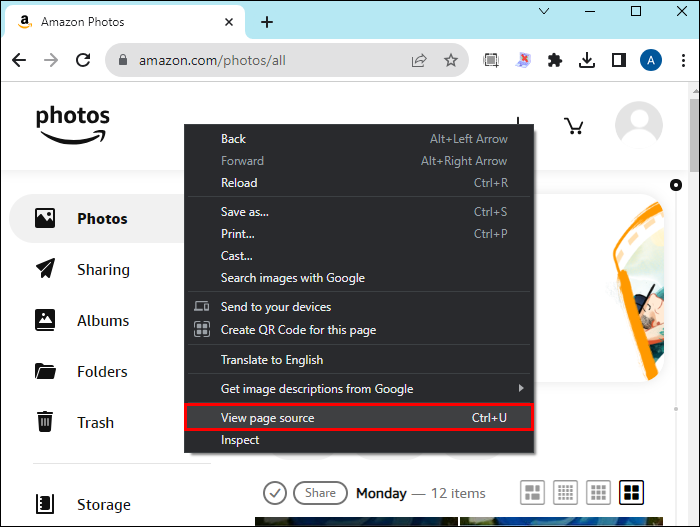Choose Cast... in the context menu
Screen dimensions: 700x527
pos(359,256)
